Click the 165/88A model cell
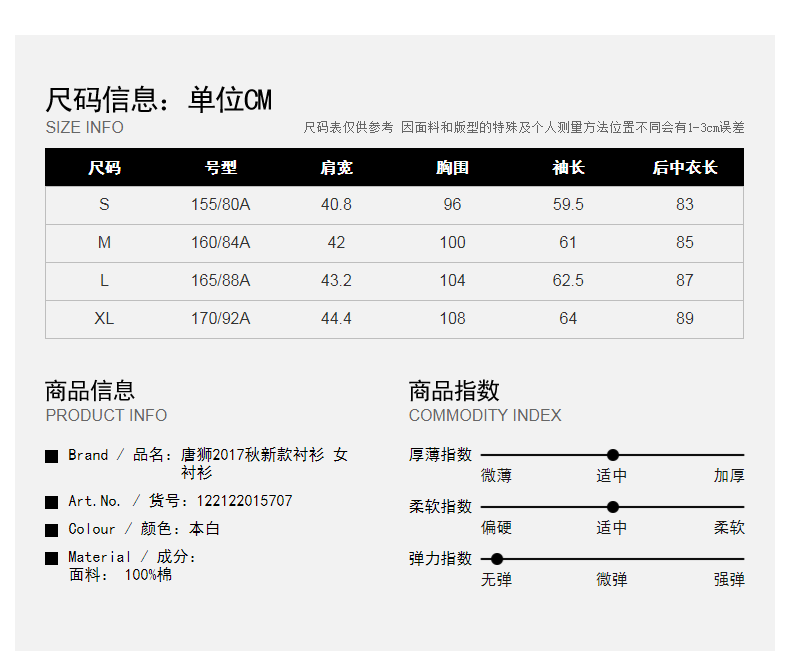Viewport: 790px width, 651px height. click(221, 281)
